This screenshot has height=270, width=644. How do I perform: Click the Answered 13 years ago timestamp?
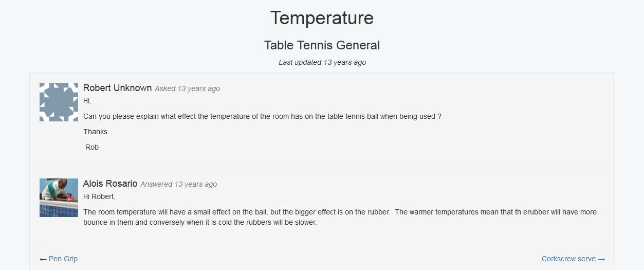(x=178, y=184)
